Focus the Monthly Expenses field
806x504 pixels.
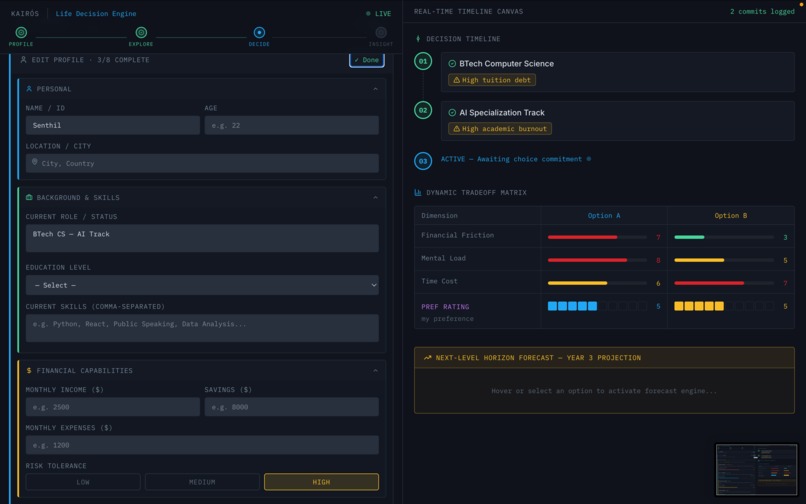[x=202, y=445]
